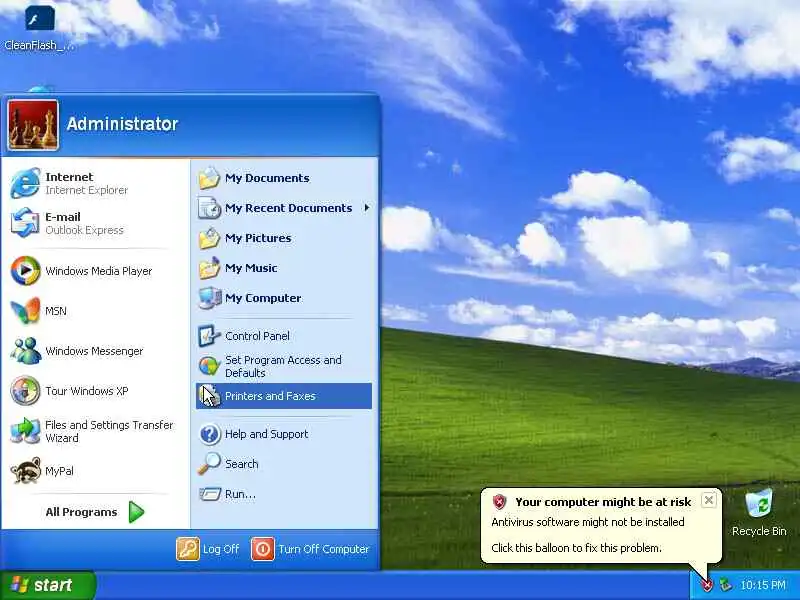The image size is (800, 600).
Task: Click the My Computer icon
Action: coord(209,298)
